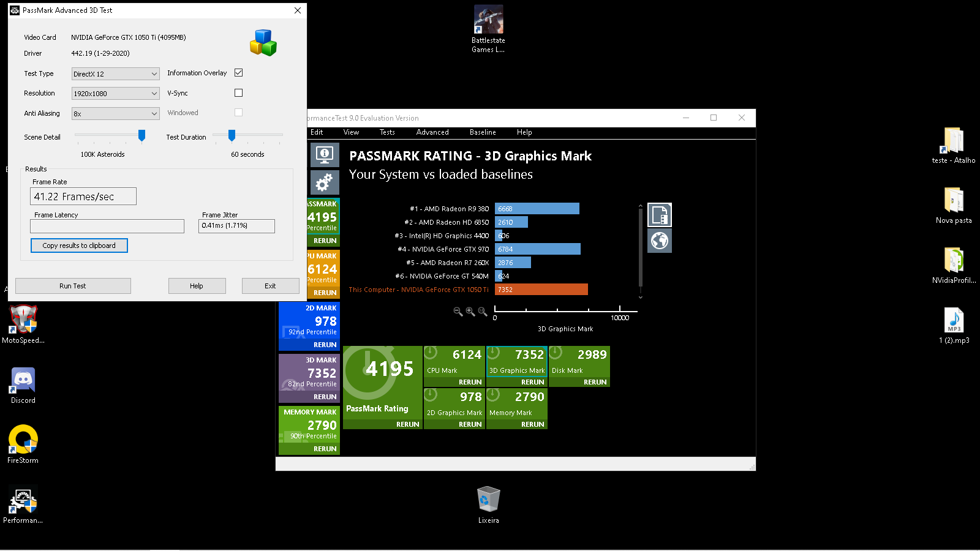Open NVidiaProfil... desktop folder
This screenshot has width=980, height=551.
(x=954, y=266)
